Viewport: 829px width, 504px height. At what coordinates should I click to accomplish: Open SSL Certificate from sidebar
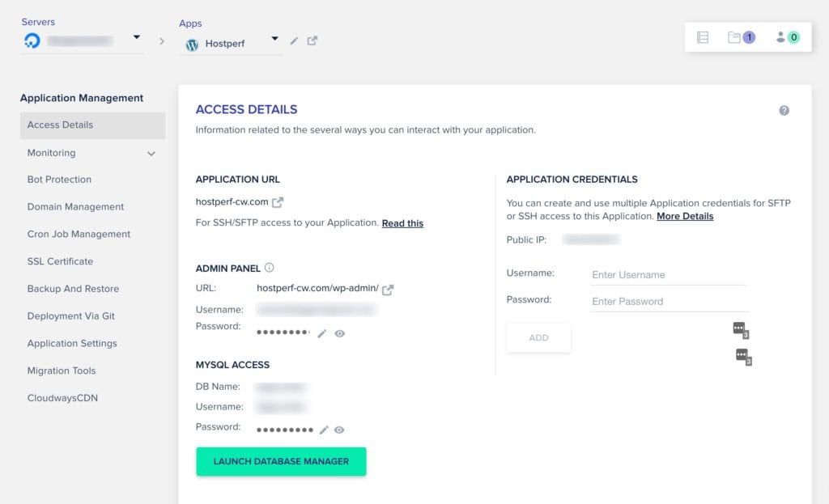(x=60, y=261)
